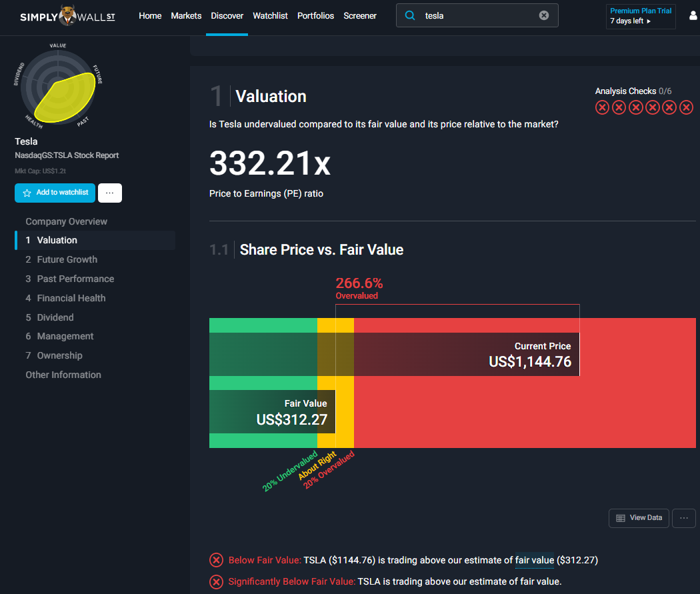Click the 266.6% Overvalued label

pos(359,288)
